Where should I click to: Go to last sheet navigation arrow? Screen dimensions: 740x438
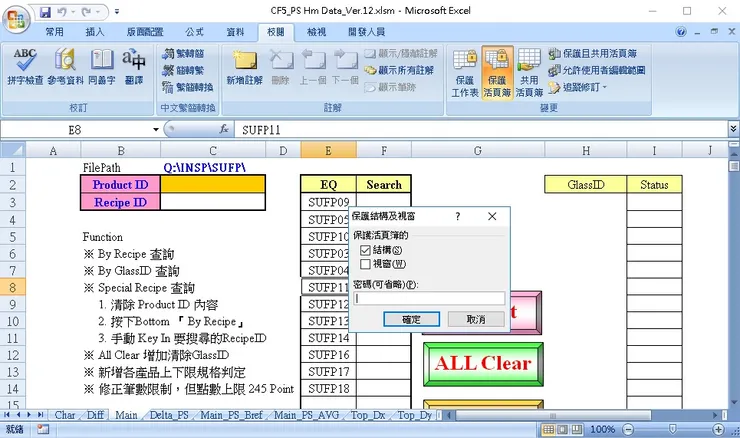[41, 415]
